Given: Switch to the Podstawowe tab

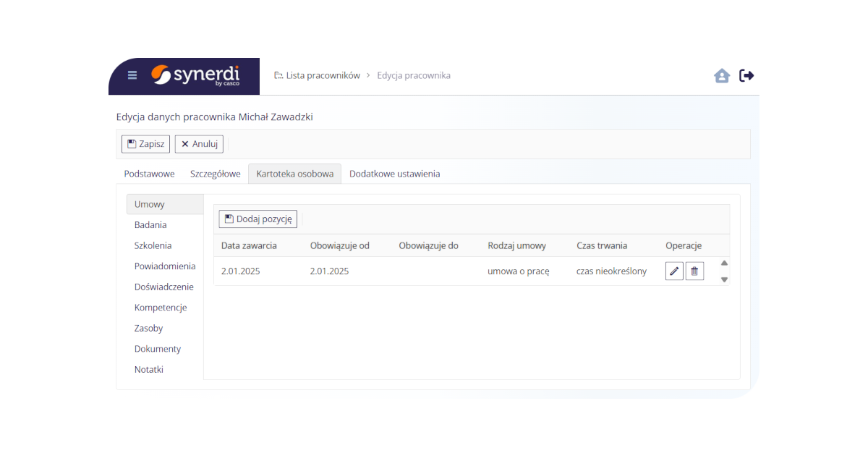Looking at the screenshot, I should click(149, 174).
